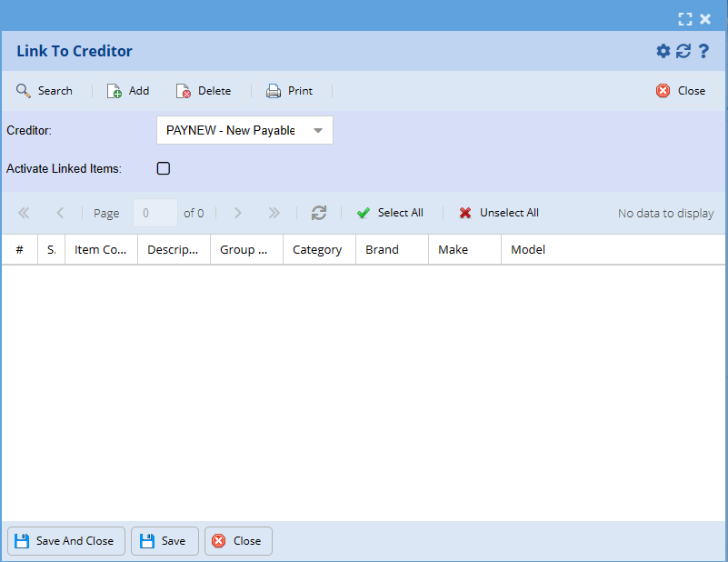
Task: Unselect All items in the grid
Action: pos(499,213)
